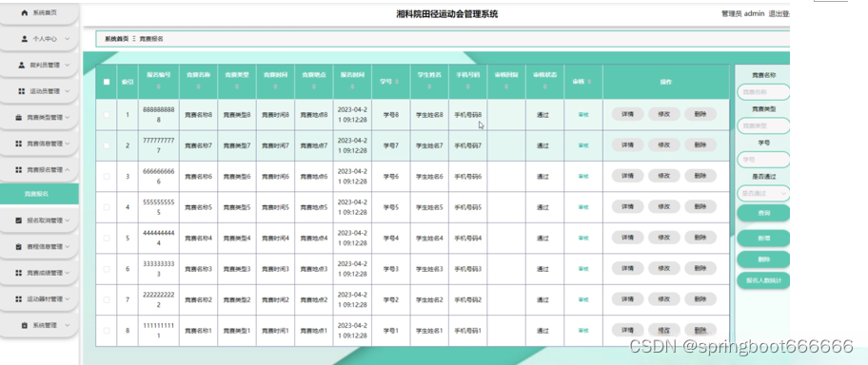Click the cell text 竞赛地点5
The width and height of the screenshot is (868, 365).
(x=314, y=207)
